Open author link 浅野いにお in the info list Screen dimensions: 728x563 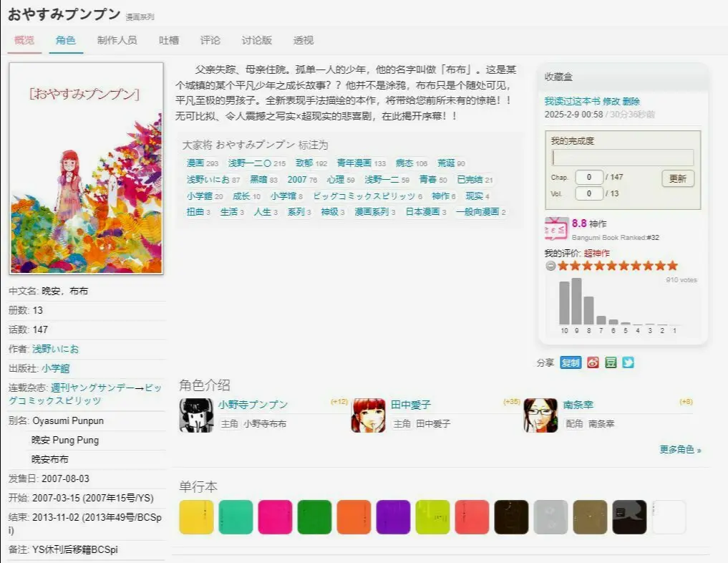click(56, 349)
